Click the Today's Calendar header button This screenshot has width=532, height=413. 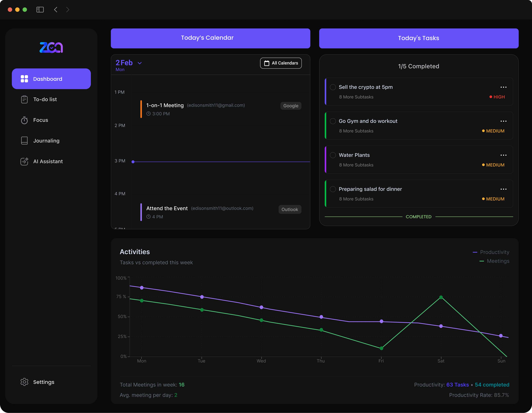tap(210, 38)
